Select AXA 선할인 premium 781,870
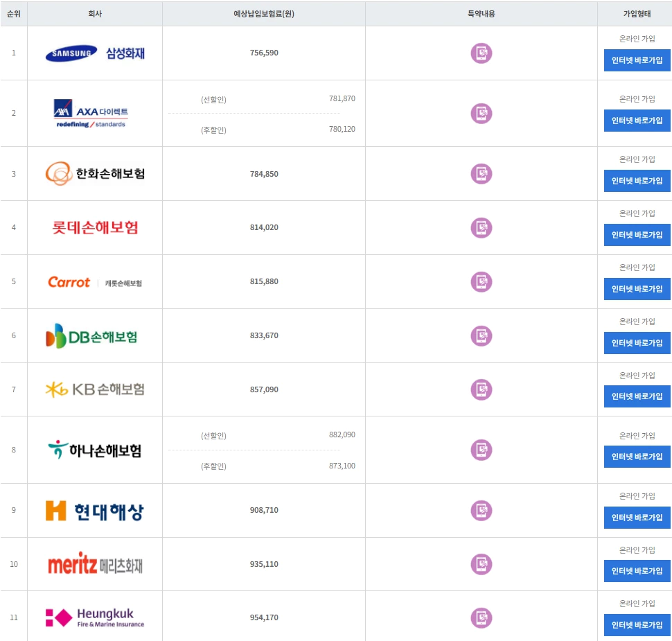 click(342, 98)
